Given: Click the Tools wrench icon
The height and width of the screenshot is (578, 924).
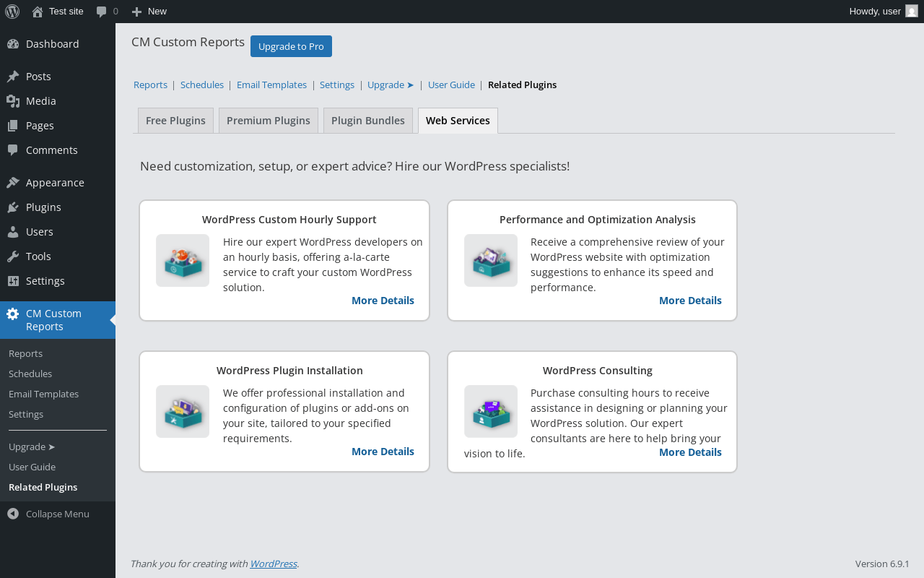Looking at the screenshot, I should pyautogui.click(x=13, y=256).
